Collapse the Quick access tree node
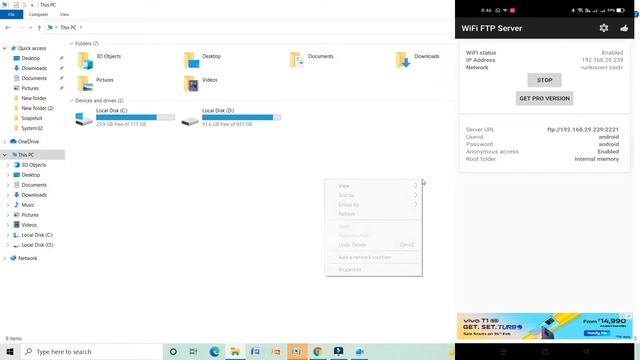The height and width of the screenshot is (360, 640). (4, 48)
